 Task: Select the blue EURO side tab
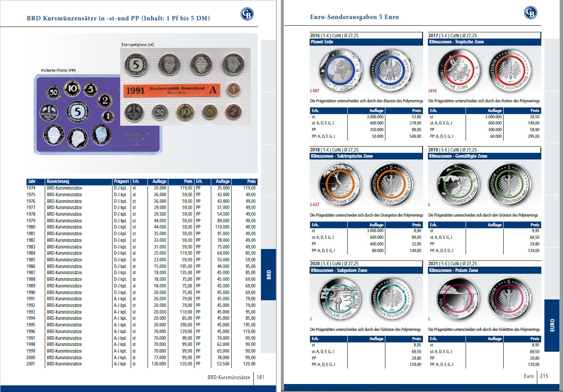pyautogui.click(x=552, y=326)
